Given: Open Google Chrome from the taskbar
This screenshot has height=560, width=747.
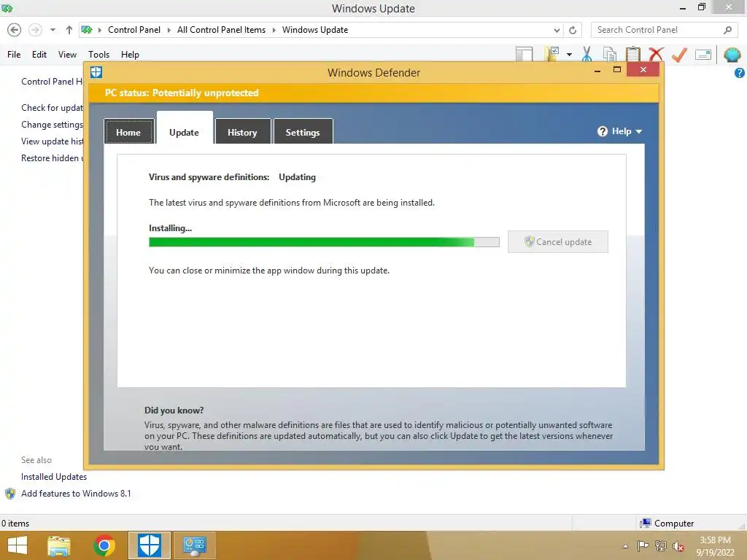Looking at the screenshot, I should pos(104,545).
